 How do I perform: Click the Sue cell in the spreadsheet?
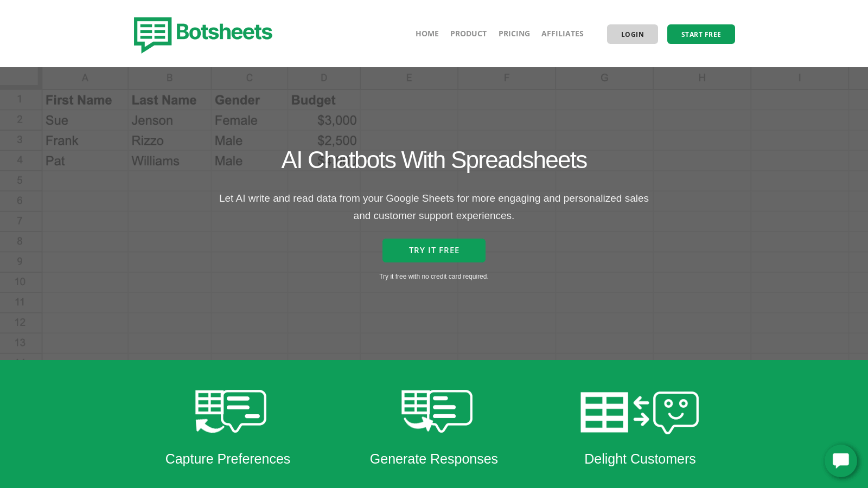[x=85, y=120]
